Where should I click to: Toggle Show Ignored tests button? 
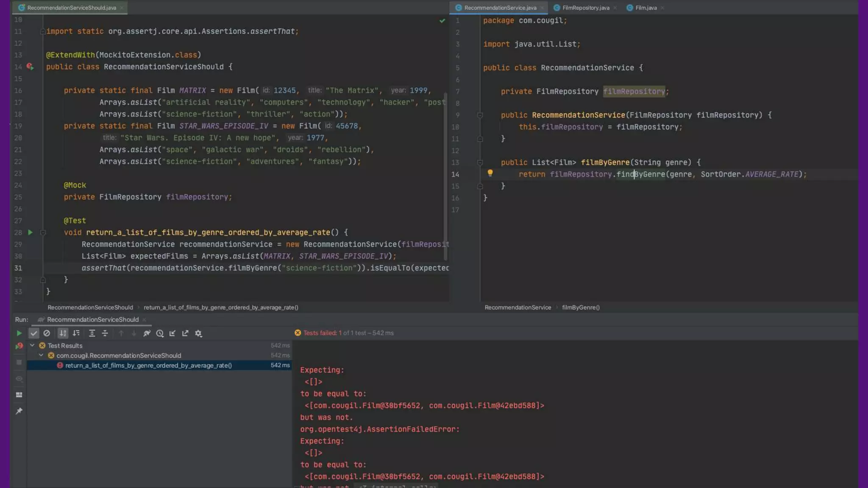pyautogui.click(x=47, y=333)
